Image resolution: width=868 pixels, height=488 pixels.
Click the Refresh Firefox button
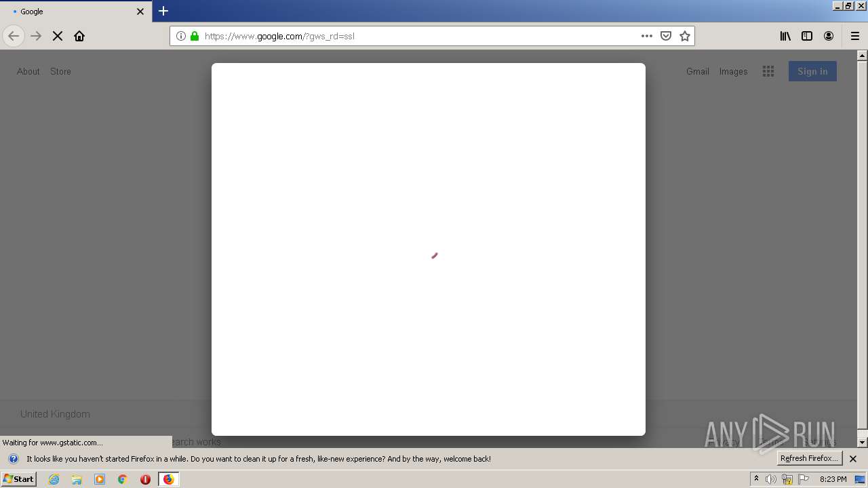click(x=809, y=458)
